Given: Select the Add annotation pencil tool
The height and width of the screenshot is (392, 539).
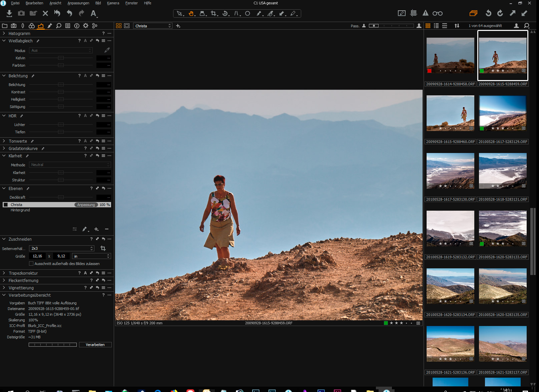Looking at the screenshot, I should click(294, 14).
